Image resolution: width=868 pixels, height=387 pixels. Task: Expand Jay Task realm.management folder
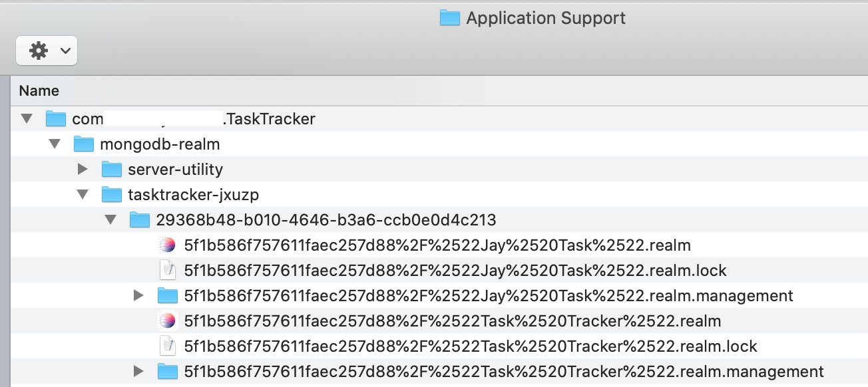(138, 295)
